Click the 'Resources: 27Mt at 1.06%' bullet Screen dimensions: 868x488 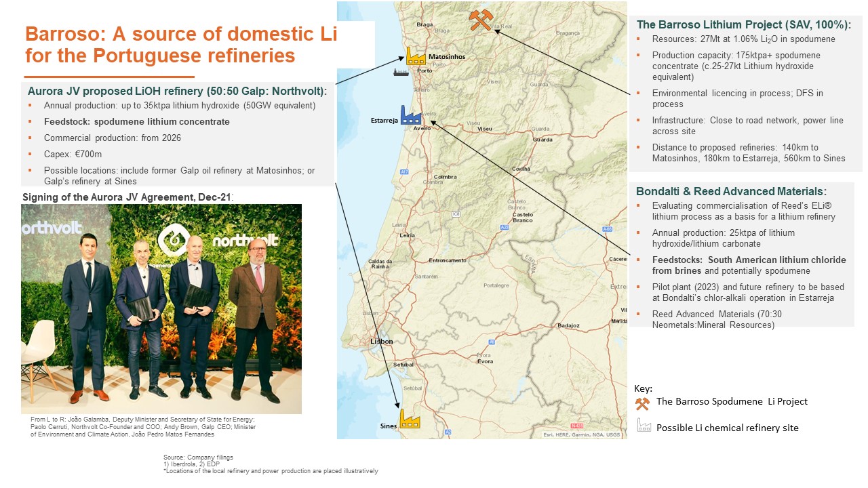click(744, 39)
